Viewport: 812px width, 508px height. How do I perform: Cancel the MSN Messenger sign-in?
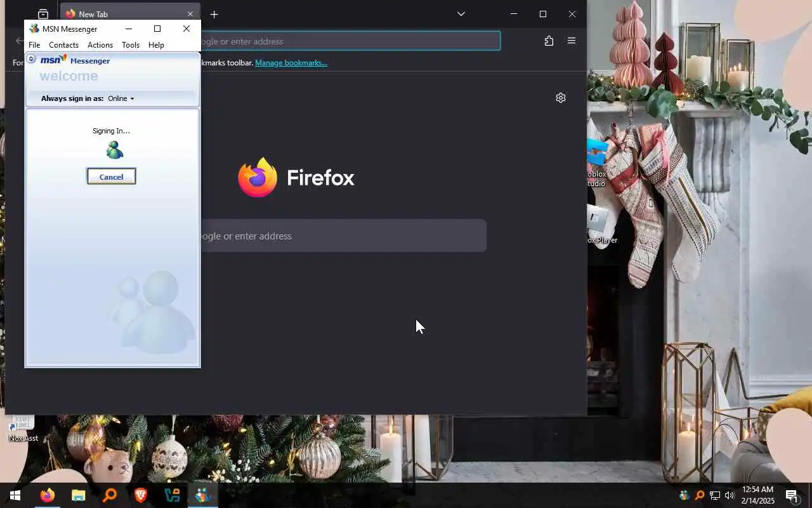[x=111, y=177]
